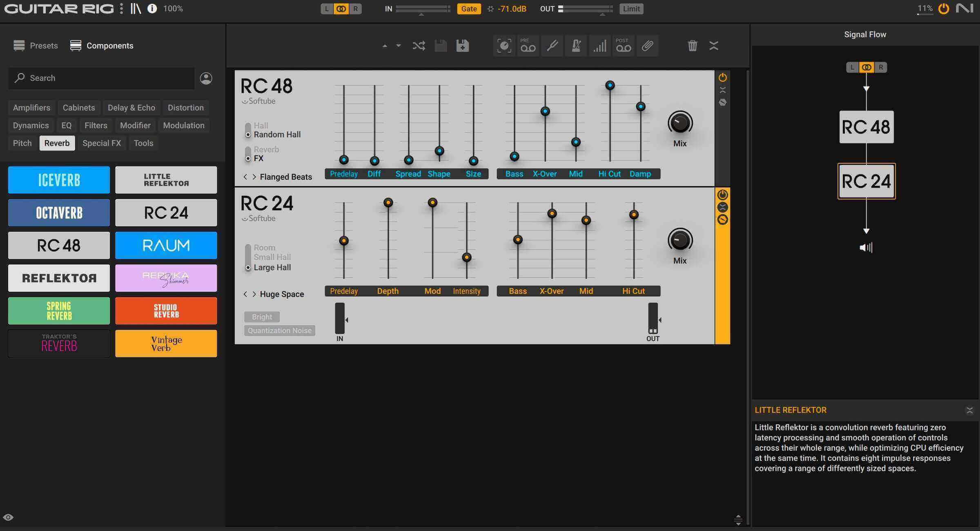Click the paperclip attachment icon
The image size is (980, 531).
coord(647,46)
